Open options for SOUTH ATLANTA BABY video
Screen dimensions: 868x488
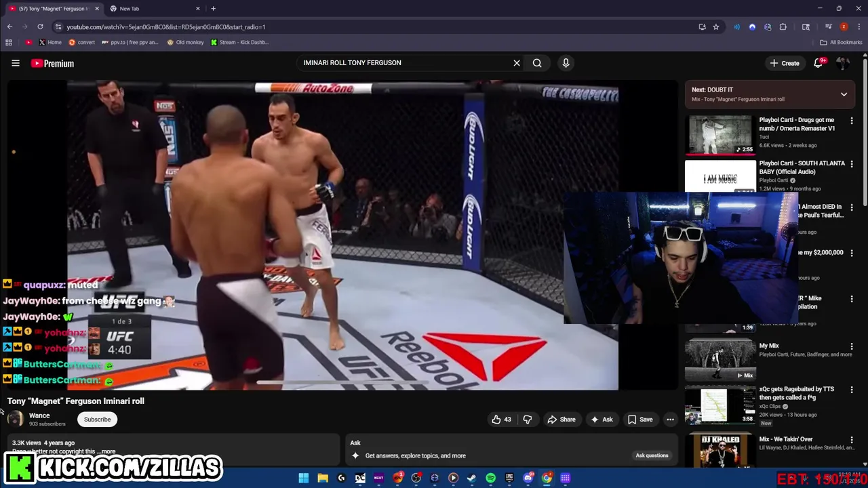(x=852, y=164)
